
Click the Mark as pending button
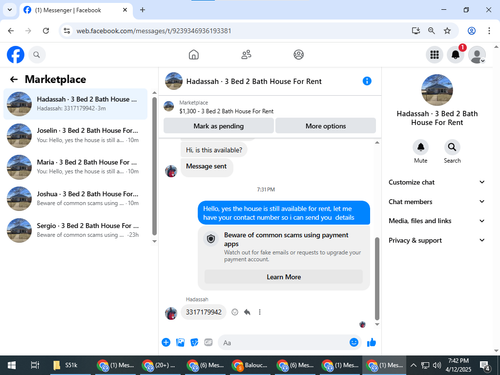pos(219,126)
